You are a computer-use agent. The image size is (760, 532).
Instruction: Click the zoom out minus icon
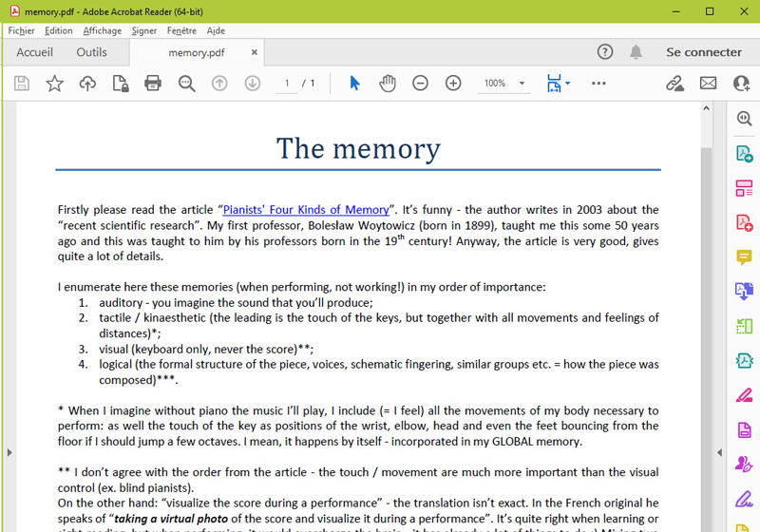click(420, 84)
